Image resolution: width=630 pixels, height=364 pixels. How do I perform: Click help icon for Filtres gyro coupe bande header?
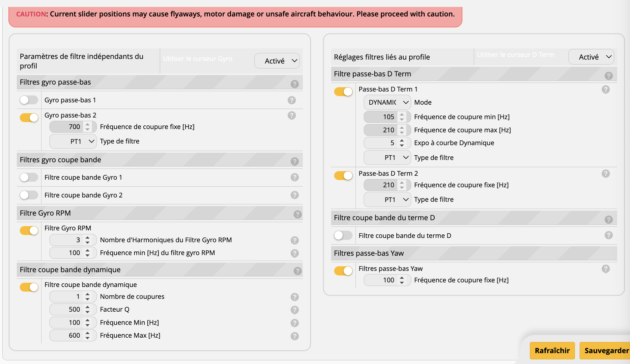pos(295,161)
